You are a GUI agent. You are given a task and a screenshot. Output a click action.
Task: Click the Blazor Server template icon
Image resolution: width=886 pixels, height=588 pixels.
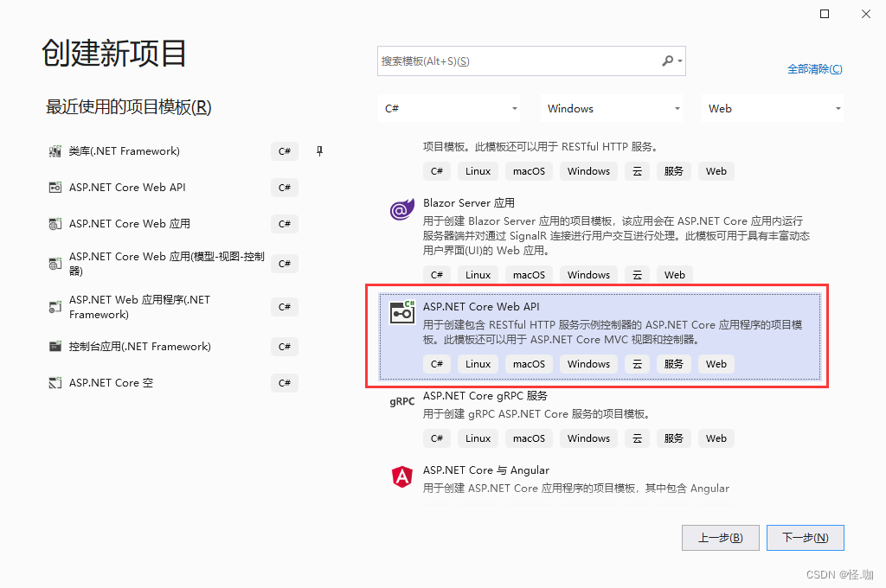[401, 209]
